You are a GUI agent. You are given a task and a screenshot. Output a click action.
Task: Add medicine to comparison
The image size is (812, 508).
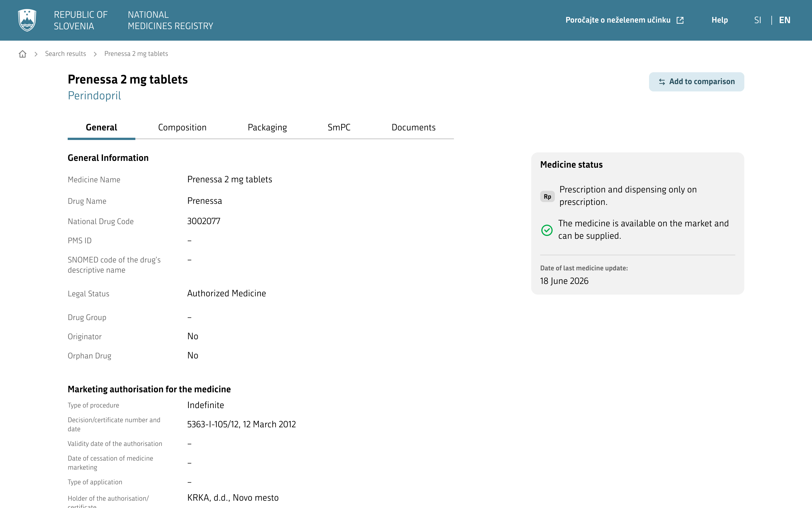696,82
